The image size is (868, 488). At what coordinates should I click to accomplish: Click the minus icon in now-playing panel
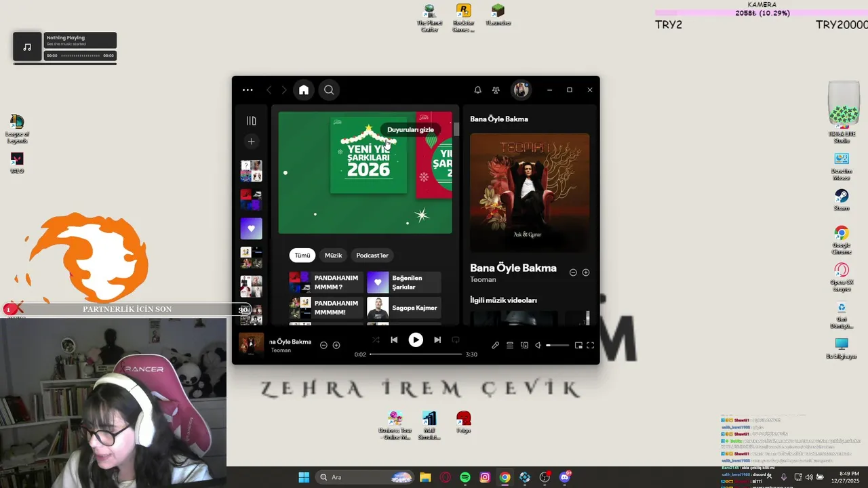click(x=573, y=272)
